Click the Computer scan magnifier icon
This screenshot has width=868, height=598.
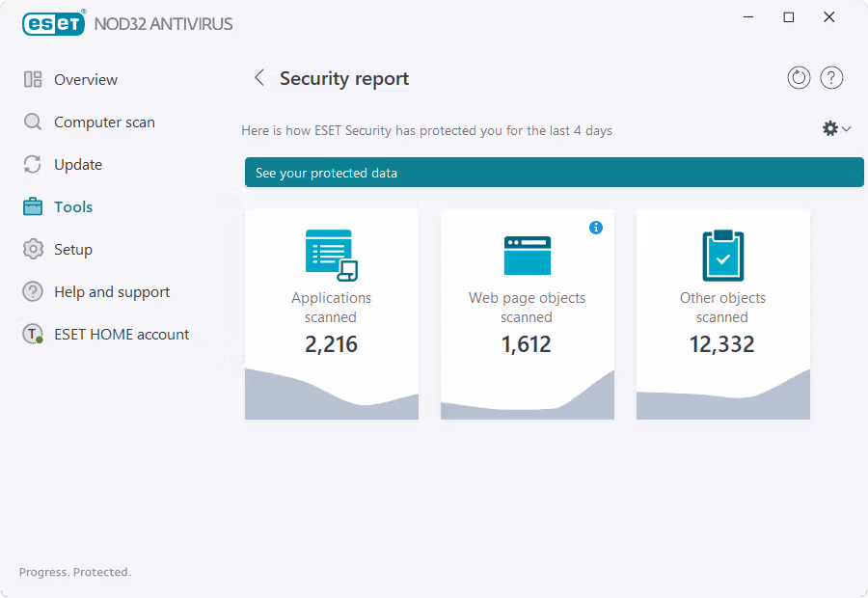click(x=33, y=122)
